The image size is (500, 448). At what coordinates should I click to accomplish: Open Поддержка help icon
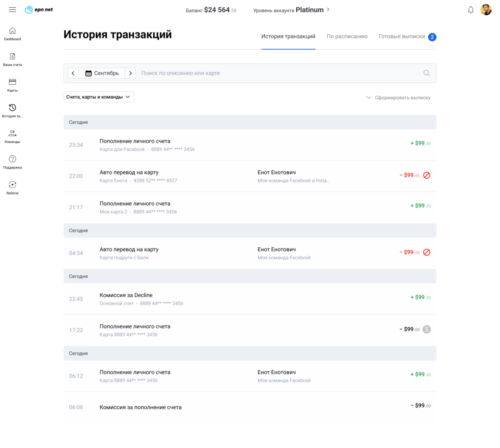12,159
